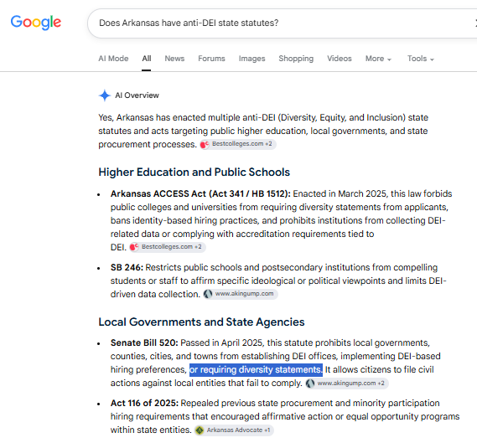Screen dimensions: 477x448
Task: Open the Videos tab
Action: [340, 59]
